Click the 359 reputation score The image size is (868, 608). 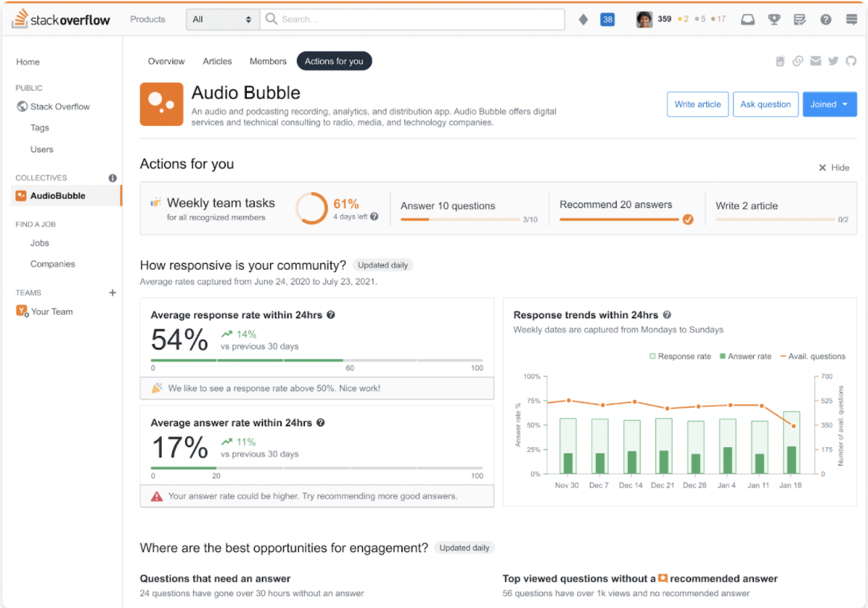[x=664, y=19]
